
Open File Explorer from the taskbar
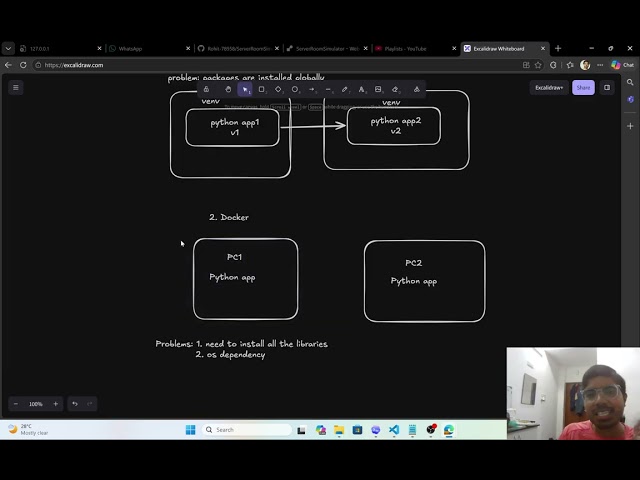point(339,430)
